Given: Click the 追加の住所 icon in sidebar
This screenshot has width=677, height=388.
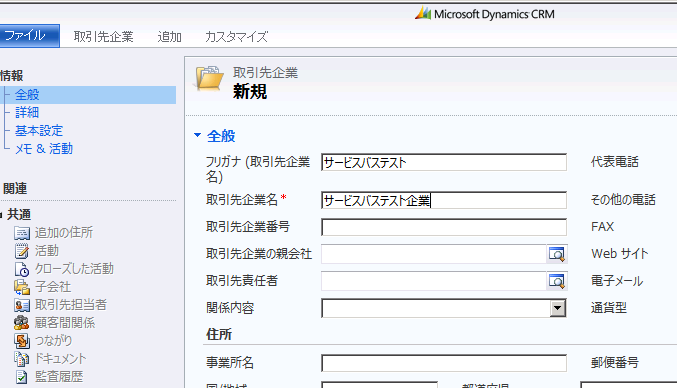Looking at the screenshot, I should point(22,233).
